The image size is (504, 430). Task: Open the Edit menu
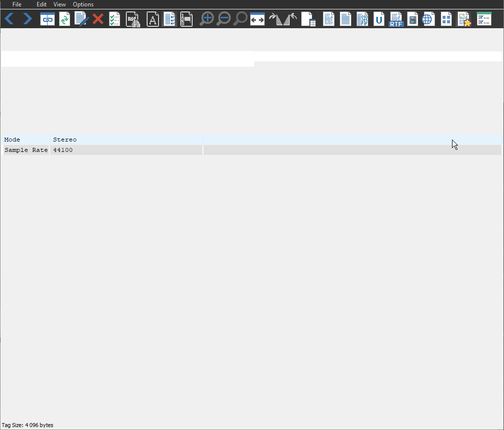pos(42,4)
